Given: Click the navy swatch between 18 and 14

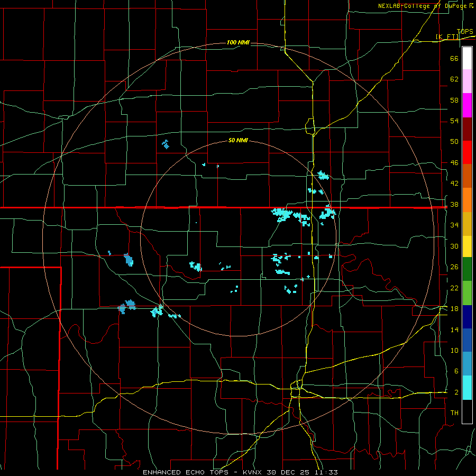Looking at the screenshot, I should 467,317.
